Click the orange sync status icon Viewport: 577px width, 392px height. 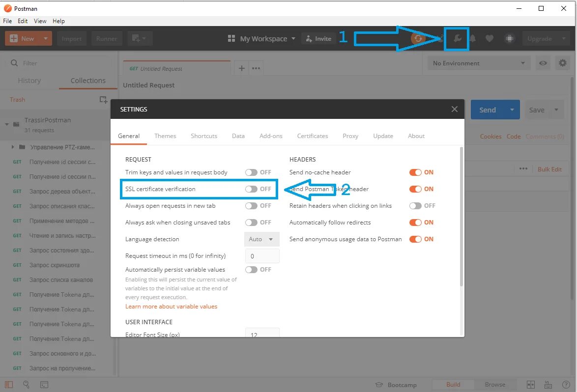[x=418, y=38]
